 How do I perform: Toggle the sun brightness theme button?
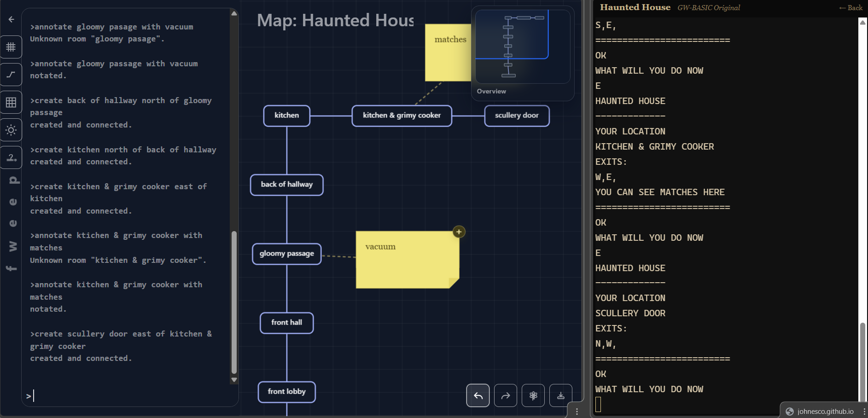(11, 130)
